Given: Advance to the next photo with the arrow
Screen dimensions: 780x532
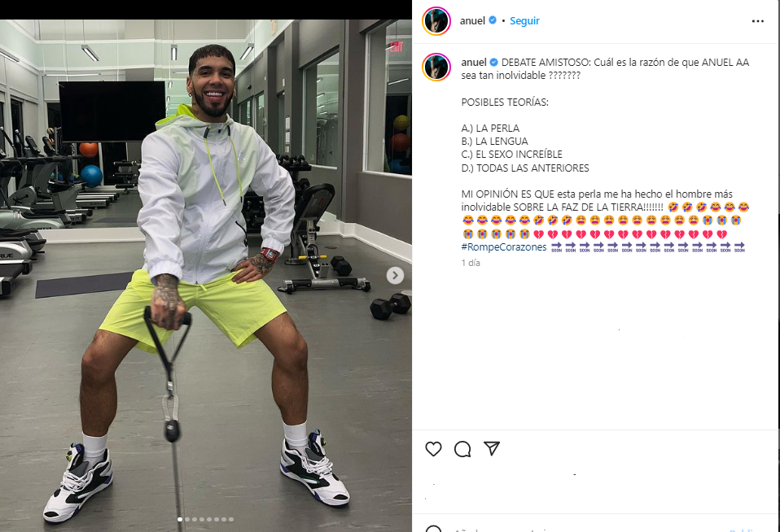Looking at the screenshot, I should 395,276.
